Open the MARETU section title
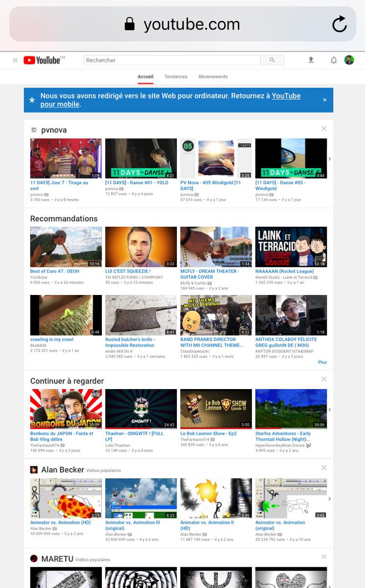This screenshot has height=588, width=365. pyautogui.click(x=57, y=559)
